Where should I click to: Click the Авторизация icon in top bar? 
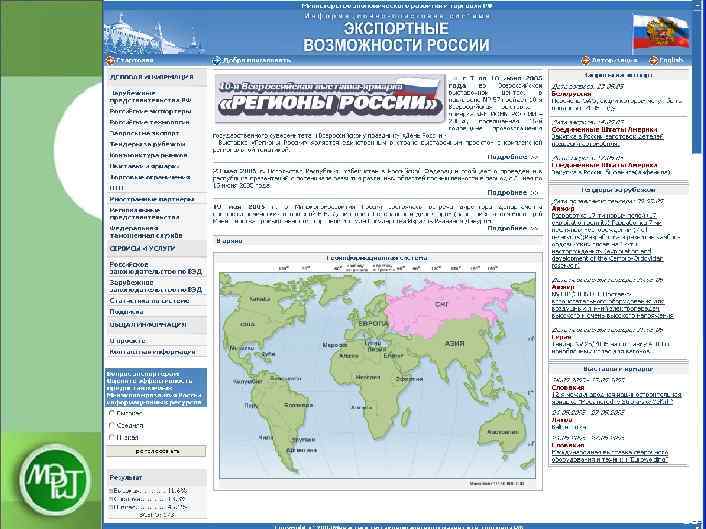pos(585,60)
